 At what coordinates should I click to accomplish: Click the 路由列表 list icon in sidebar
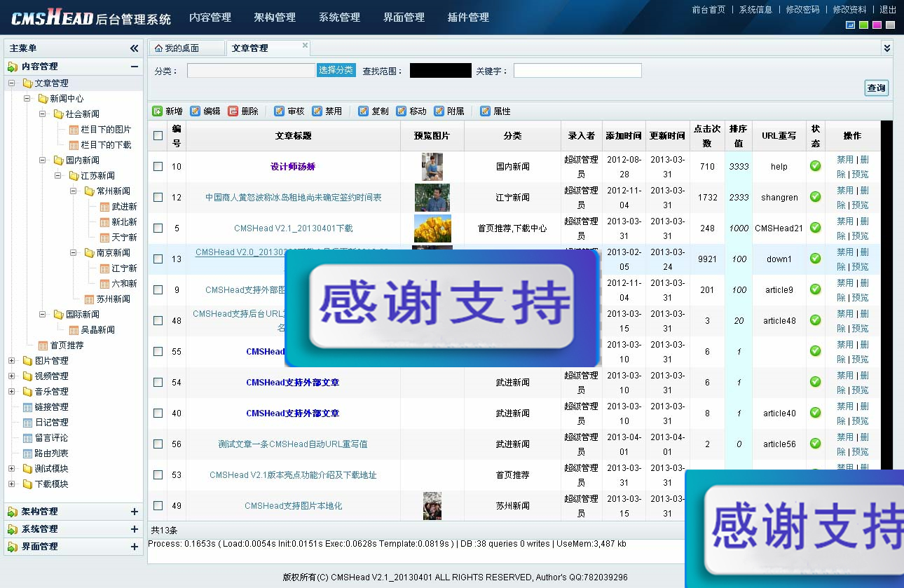coord(28,453)
